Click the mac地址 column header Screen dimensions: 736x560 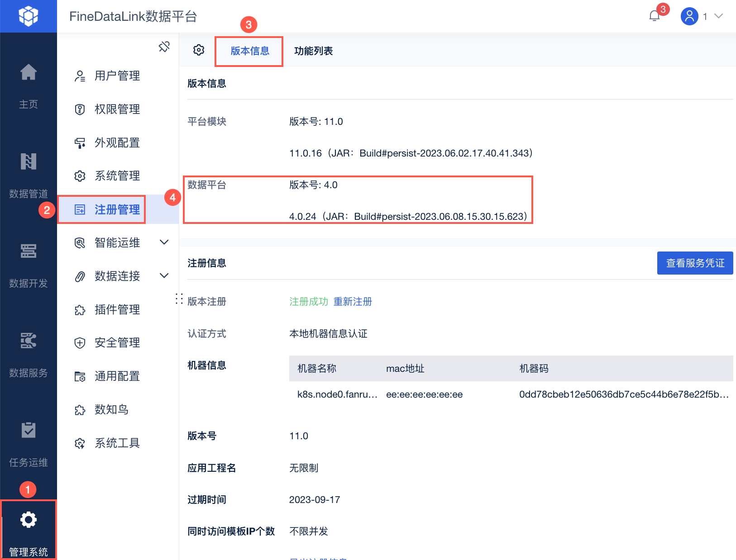pos(405,369)
